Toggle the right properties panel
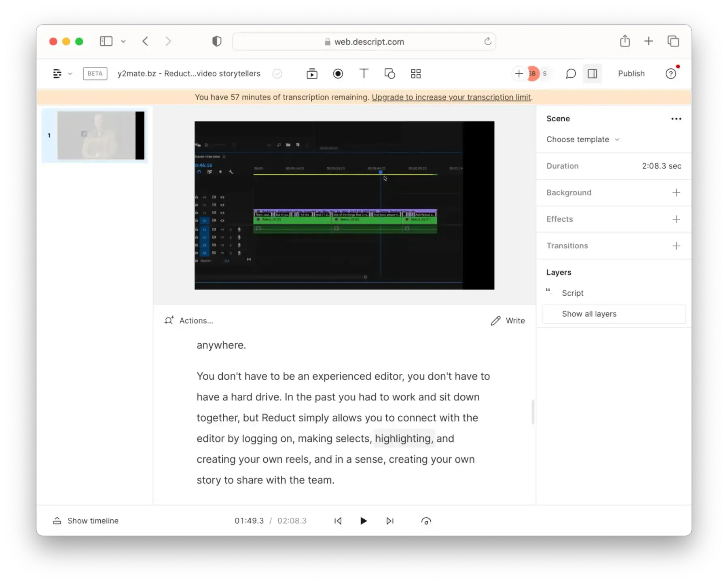728x584 pixels. click(x=593, y=74)
